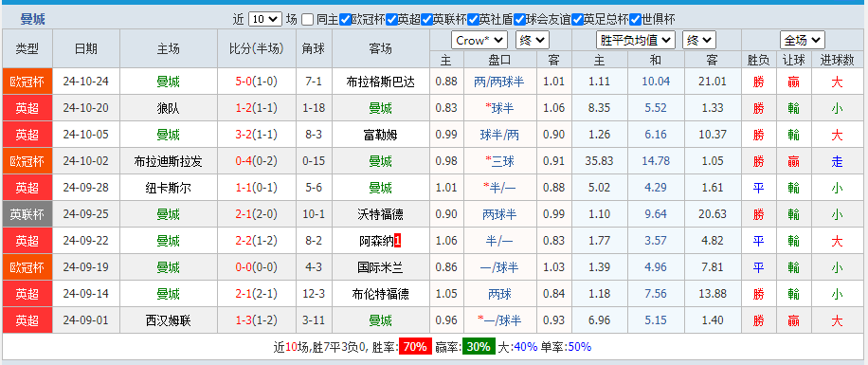Screen dimensions: 868x365
Task: Open the recent matches count dropdown showing 10
Action: coord(265,19)
